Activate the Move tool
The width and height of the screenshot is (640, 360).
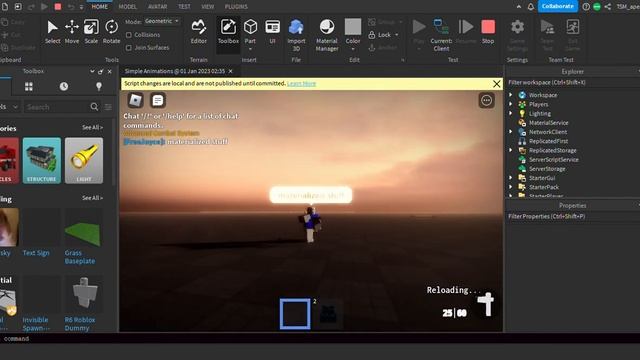pos(72,32)
